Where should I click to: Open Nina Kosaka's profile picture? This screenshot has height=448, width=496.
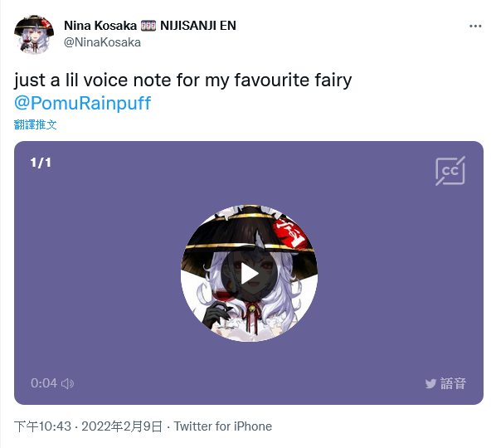point(34,34)
